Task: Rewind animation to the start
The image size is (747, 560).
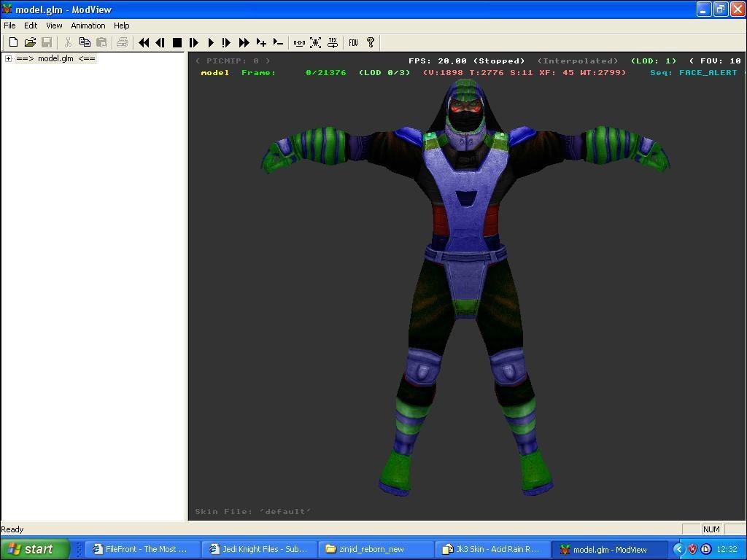Action: [x=144, y=43]
